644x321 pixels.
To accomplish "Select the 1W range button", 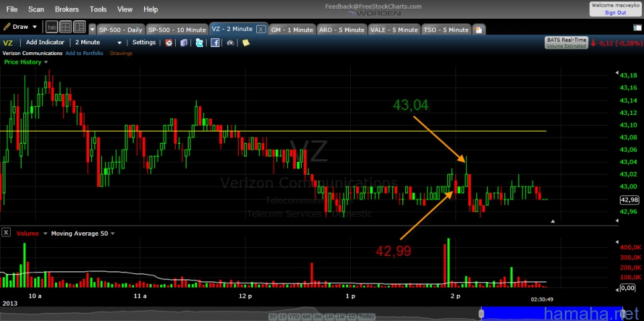I will pos(341,316).
